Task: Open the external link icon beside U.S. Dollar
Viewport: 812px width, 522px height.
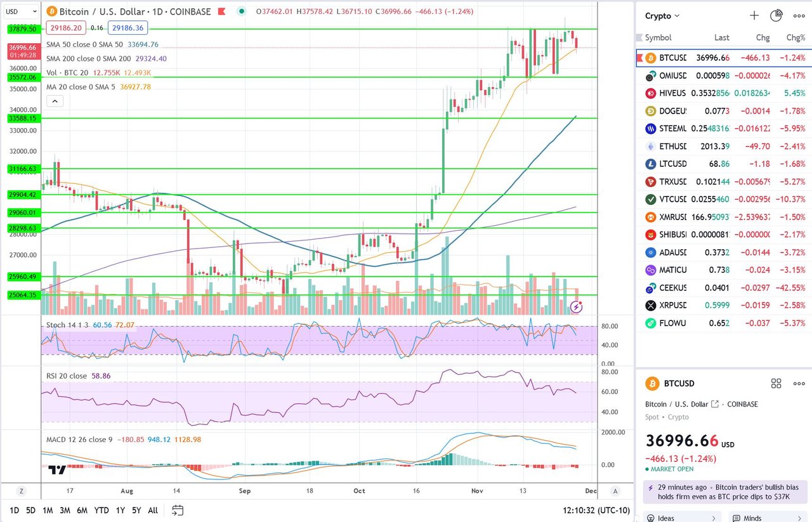Action: point(715,404)
